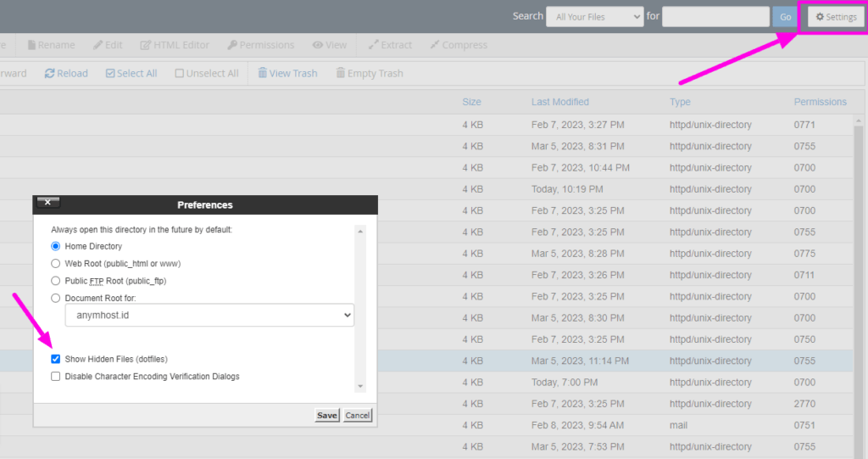Check Disable Character Encoding Verification Dialogs
868x459 pixels.
pyautogui.click(x=56, y=376)
